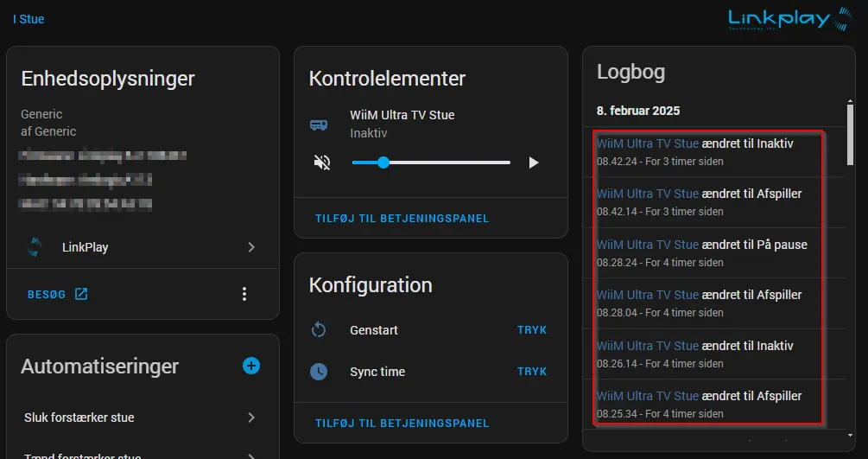The image size is (868, 459).
Task: Open log entry changed to Afspiller at 08.42.14
Action: (714, 202)
